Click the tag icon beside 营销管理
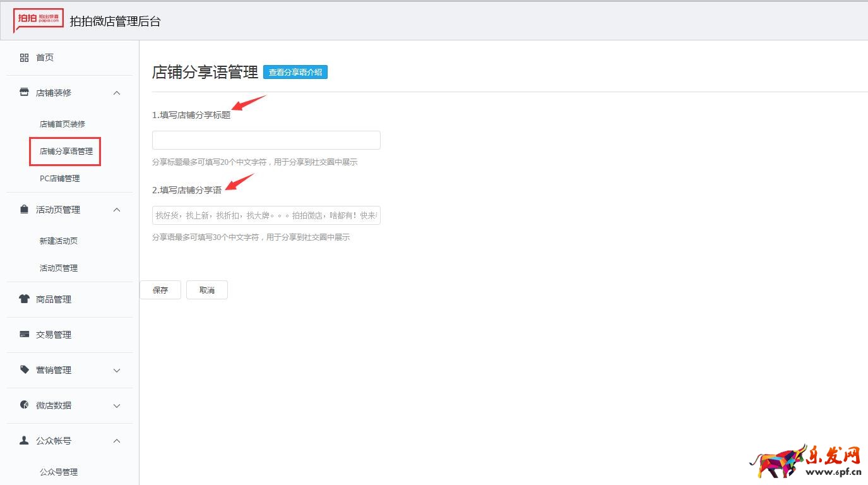This screenshot has width=868, height=485. (24, 370)
